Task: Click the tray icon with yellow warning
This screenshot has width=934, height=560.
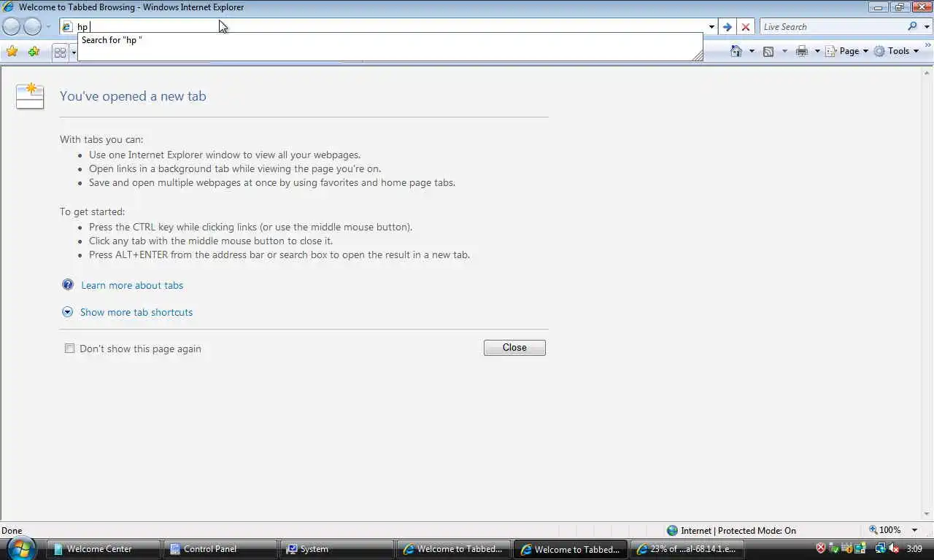Action: tap(847, 548)
